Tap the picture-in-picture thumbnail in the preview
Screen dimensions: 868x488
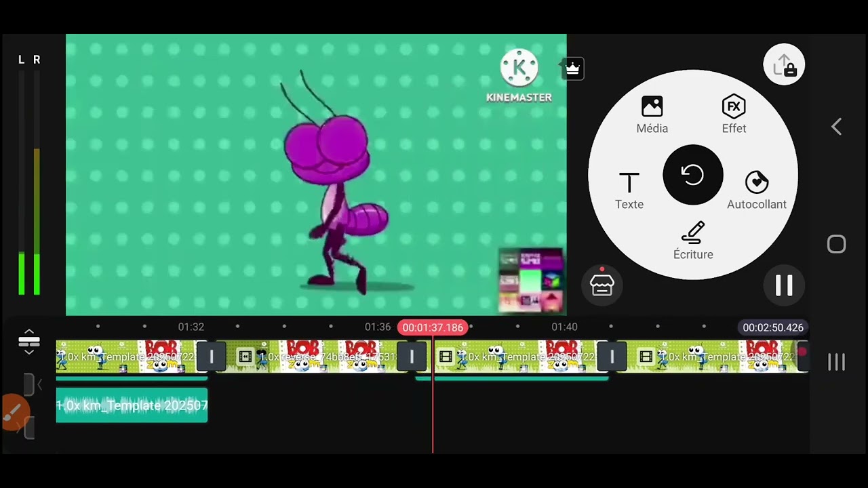pyautogui.click(x=531, y=281)
